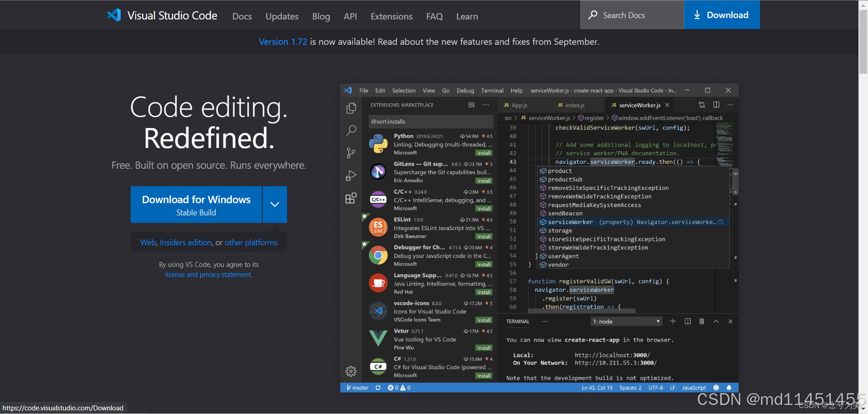Viewport: 868px width, 414px height.
Task: Click the filter list icon in Extensions header
Action: (x=472, y=105)
